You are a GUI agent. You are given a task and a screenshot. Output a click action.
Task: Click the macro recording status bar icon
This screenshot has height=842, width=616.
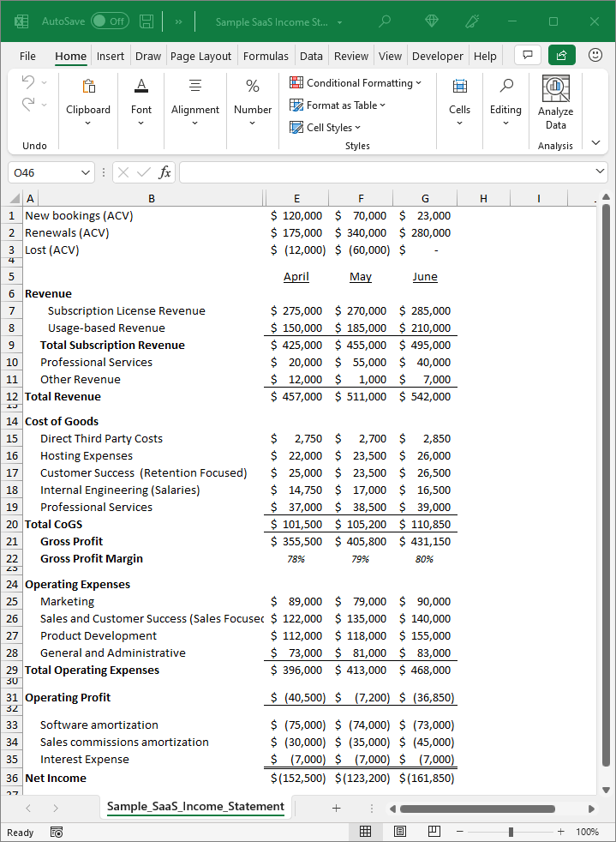[x=56, y=832]
